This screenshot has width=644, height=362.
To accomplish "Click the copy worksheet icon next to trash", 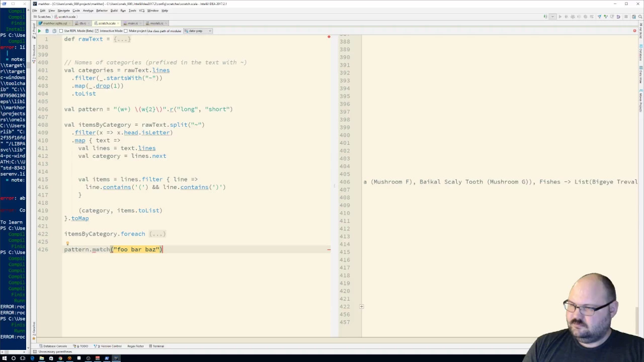I will 54,31.
